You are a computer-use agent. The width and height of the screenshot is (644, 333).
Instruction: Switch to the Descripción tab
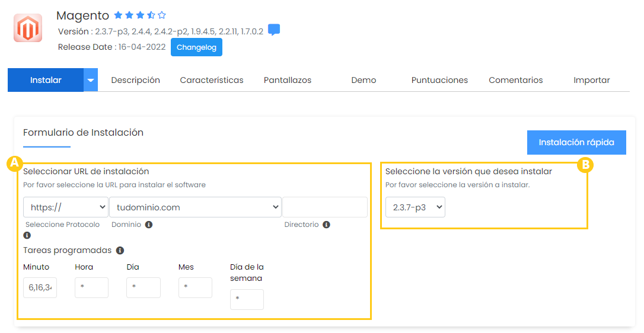click(x=136, y=80)
